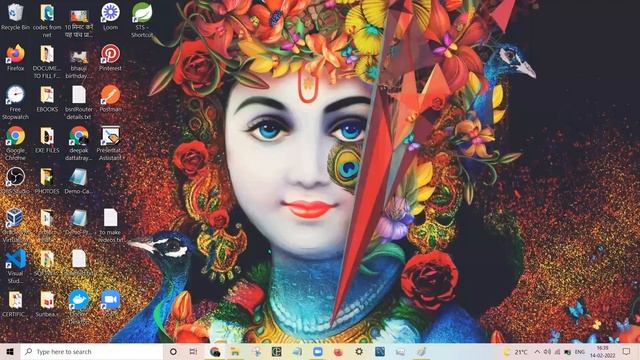Launch OBS Studio from the desktop
Image resolution: width=640 pixels, height=360 pixels.
point(15,180)
